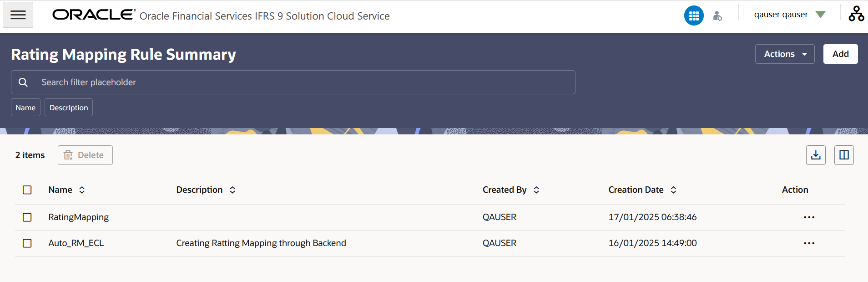Toggle the select-all checkbox in table header
Image resolution: width=868 pixels, height=282 pixels.
(x=27, y=190)
